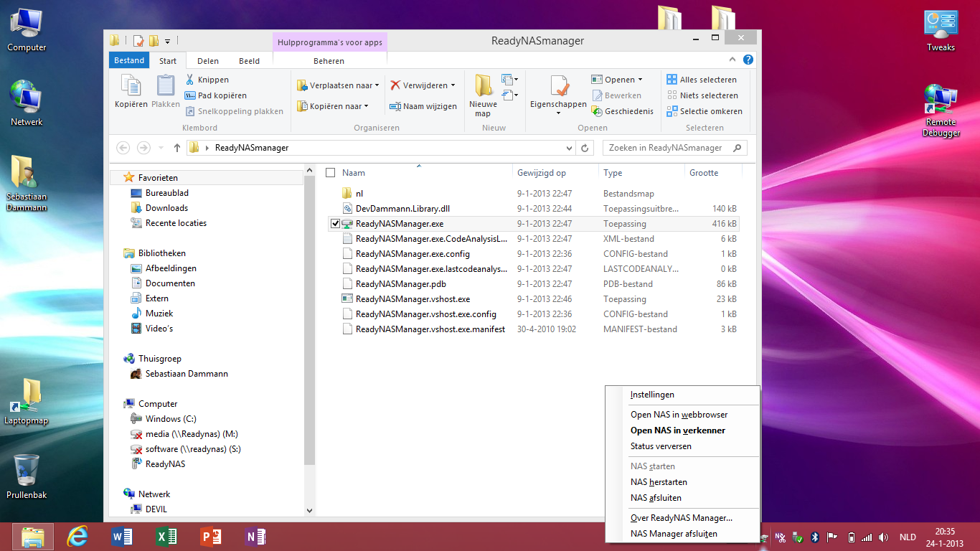Click Alles selecteren in the ribbon

pos(702,80)
